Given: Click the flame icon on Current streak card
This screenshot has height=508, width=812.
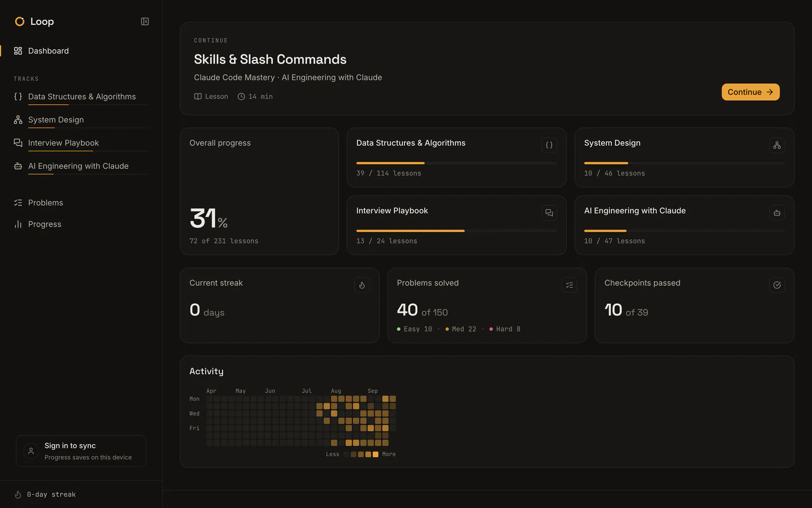Looking at the screenshot, I should (x=362, y=285).
